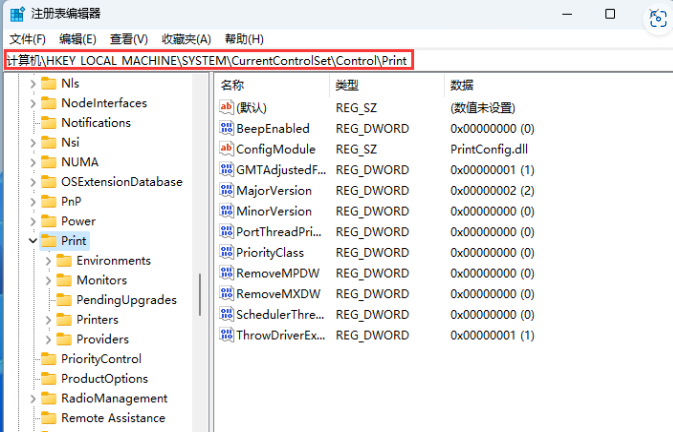Image resolution: width=673 pixels, height=432 pixels.
Task: Click the 名称 column header
Action: [x=232, y=85]
